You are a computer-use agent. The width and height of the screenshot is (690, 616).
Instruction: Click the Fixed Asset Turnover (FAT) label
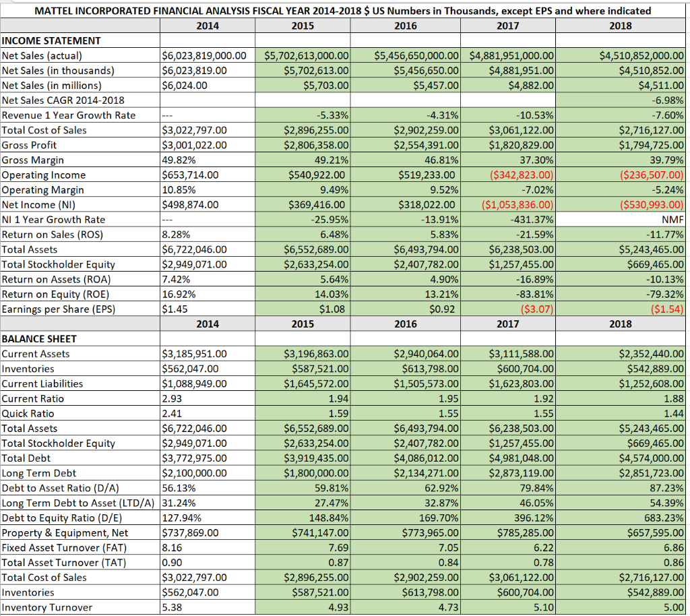coord(64,548)
